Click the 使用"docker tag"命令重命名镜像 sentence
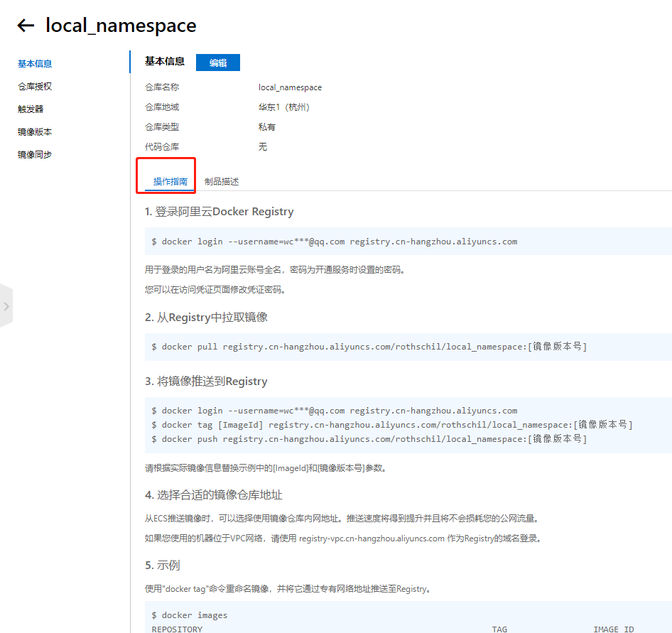Screen dimensions: 672x633 (288, 589)
